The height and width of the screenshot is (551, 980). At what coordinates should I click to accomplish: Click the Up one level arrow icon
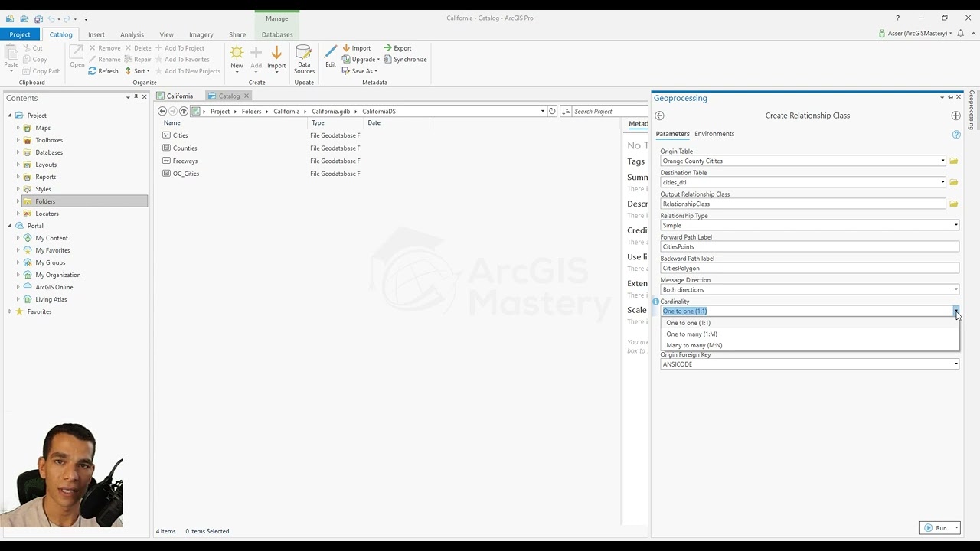click(184, 112)
